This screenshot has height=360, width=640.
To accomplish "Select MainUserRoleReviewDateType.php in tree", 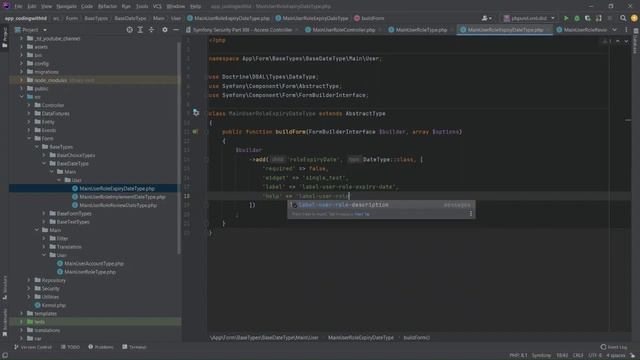I will tap(118, 205).
